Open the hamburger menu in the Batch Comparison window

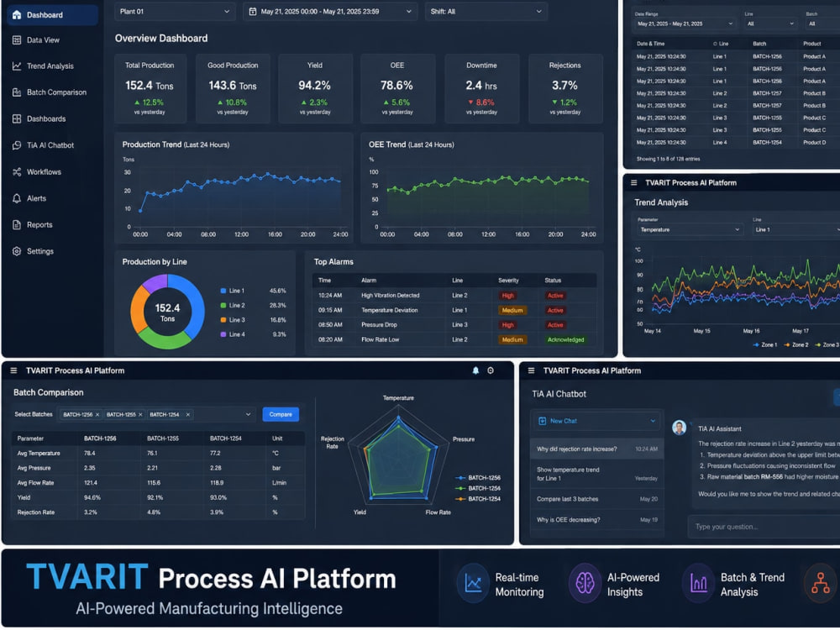point(14,370)
